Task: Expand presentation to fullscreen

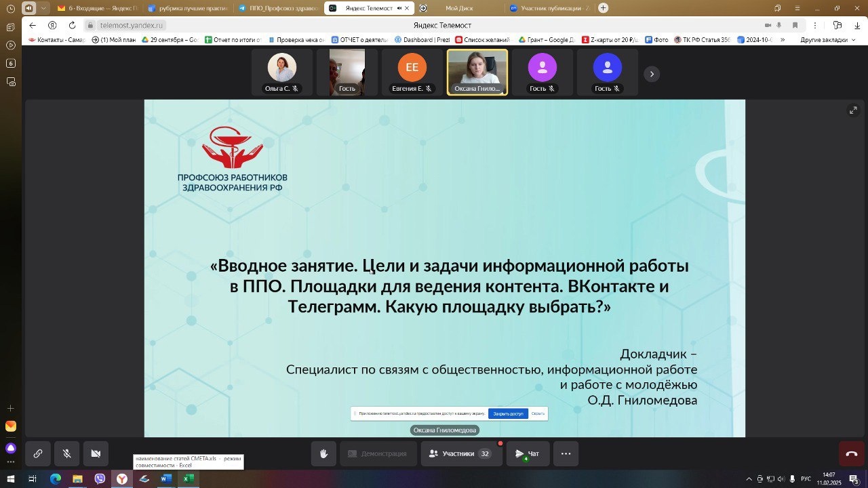Action: (x=854, y=110)
